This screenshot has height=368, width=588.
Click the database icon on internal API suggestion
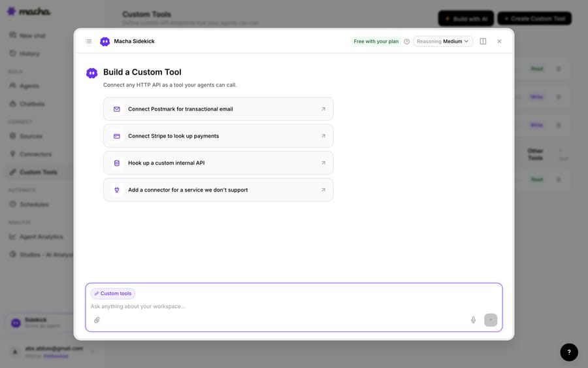tap(117, 163)
